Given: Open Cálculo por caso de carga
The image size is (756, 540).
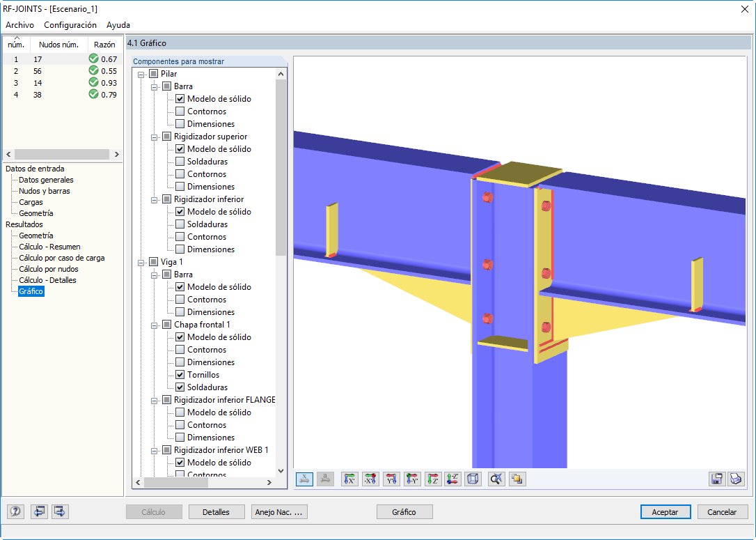Looking at the screenshot, I should 62,258.
